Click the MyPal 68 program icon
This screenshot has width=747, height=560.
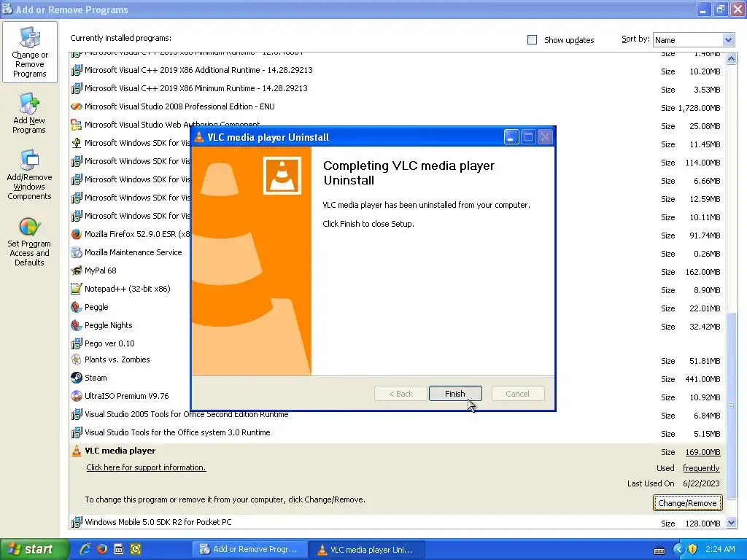click(x=76, y=271)
